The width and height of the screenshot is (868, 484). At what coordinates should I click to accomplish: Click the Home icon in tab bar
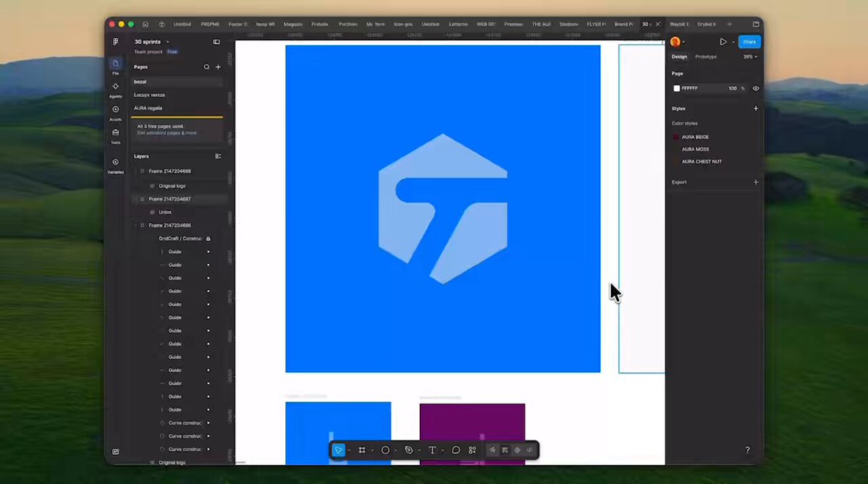(146, 25)
